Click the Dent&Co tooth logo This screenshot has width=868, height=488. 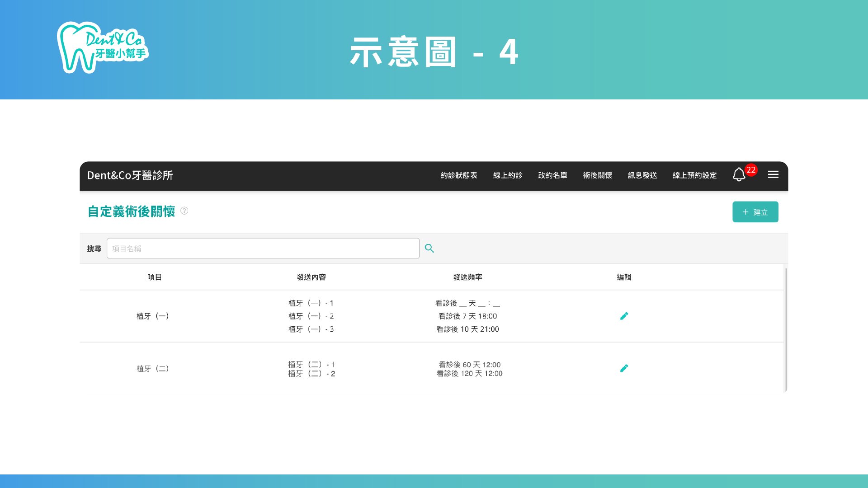103,47
